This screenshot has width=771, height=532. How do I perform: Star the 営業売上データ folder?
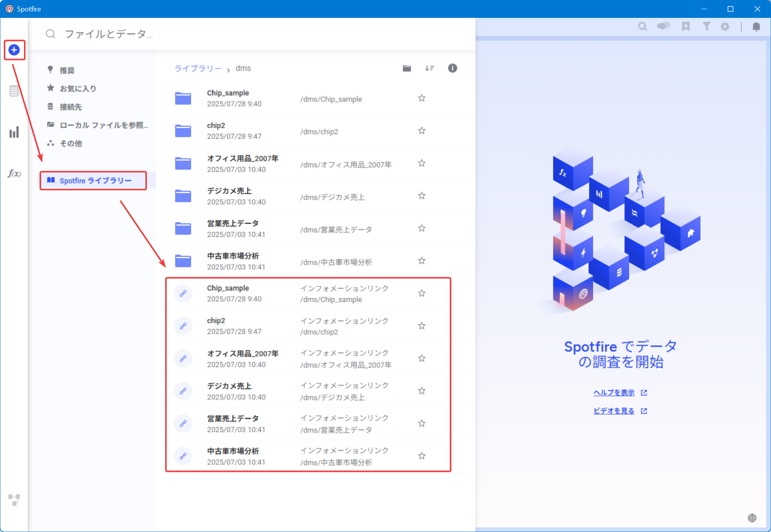[422, 228]
